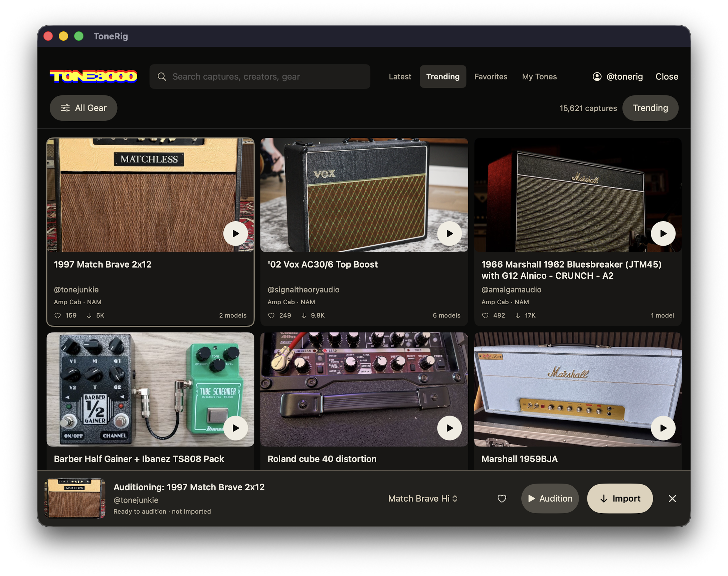Click the Close button in the header
This screenshot has height=576, width=728.
click(667, 76)
